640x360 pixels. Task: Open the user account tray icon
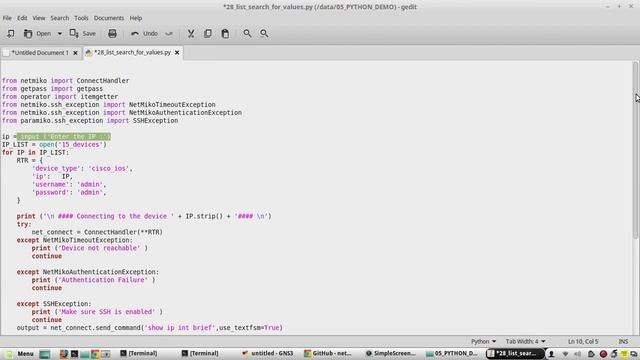tap(551, 354)
